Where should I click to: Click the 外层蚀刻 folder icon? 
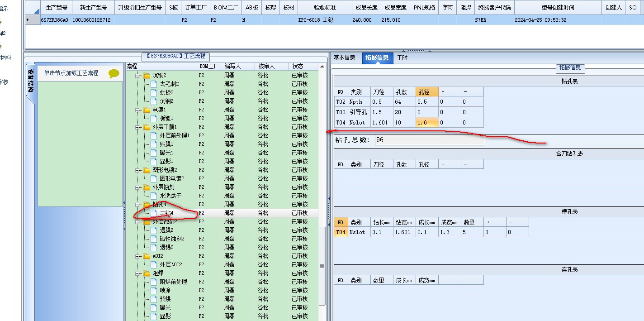tap(147, 187)
